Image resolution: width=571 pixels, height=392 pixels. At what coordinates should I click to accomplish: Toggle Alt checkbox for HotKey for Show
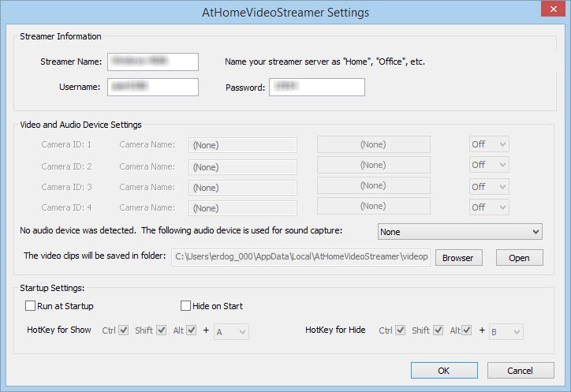click(x=192, y=330)
